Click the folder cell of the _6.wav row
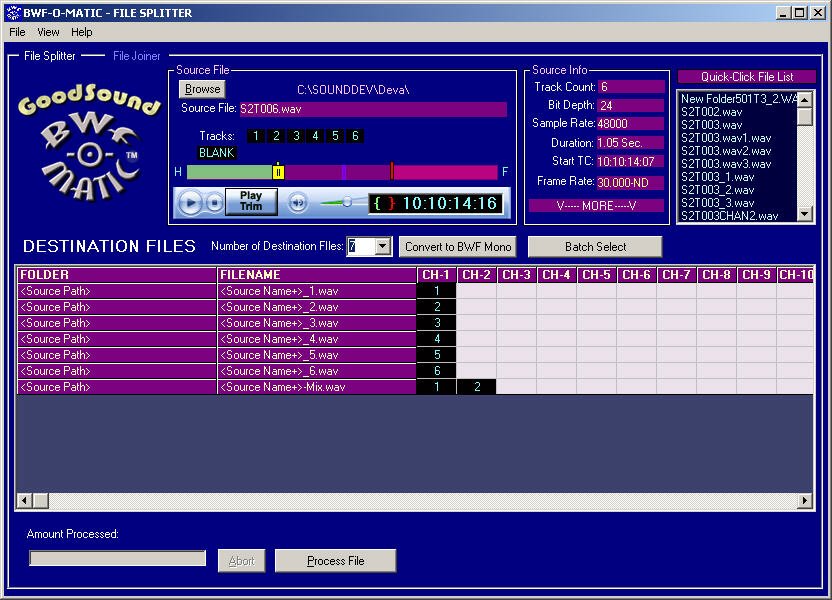 117,371
